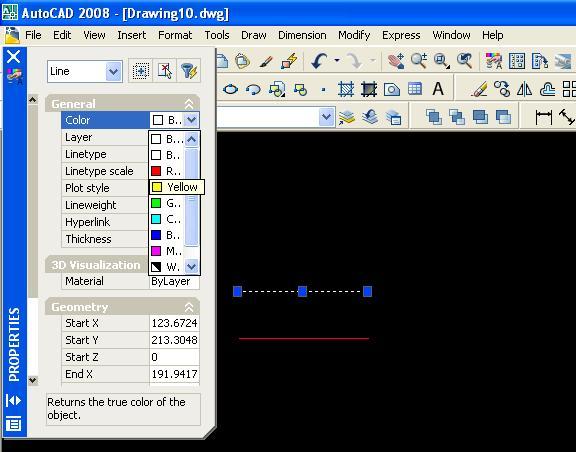
Task: Open the Properties palette options menu icon
Action: point(14,424)
